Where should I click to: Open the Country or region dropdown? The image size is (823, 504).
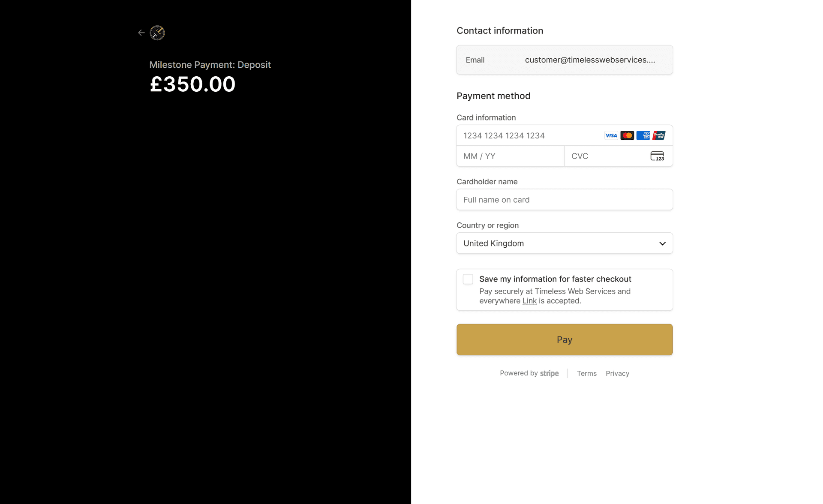564,243
